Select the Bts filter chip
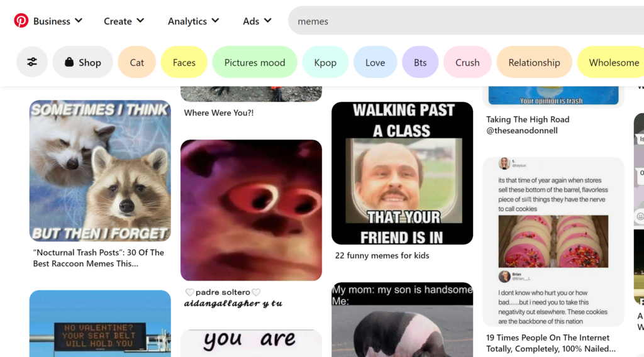The width and height of the screenshot is (644, 357). click(420, 62)
